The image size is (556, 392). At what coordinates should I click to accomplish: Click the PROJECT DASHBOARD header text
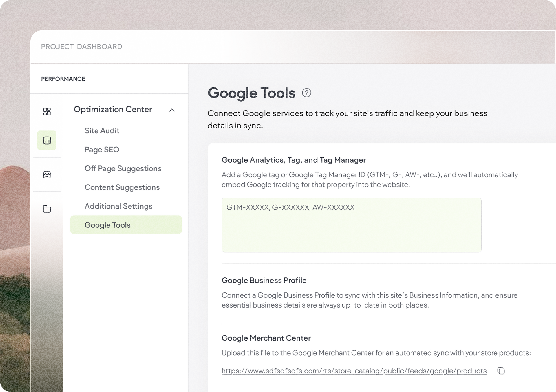click(x=81, y=47)
